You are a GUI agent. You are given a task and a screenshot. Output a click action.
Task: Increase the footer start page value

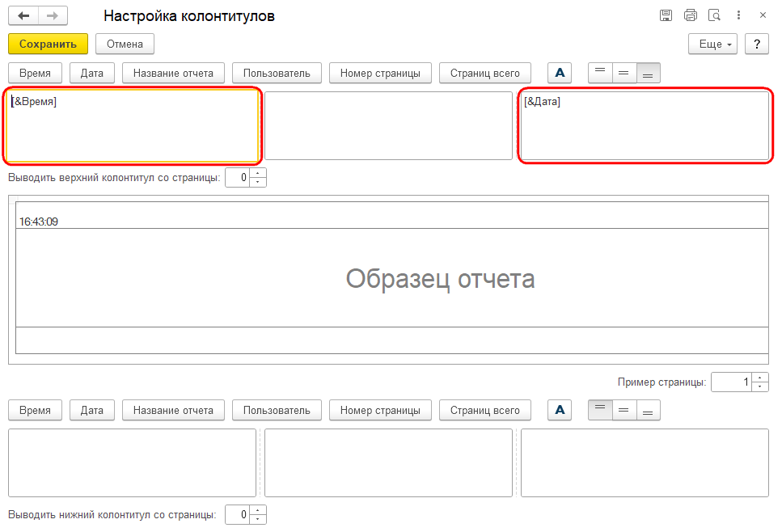click(x=257, y=510)
